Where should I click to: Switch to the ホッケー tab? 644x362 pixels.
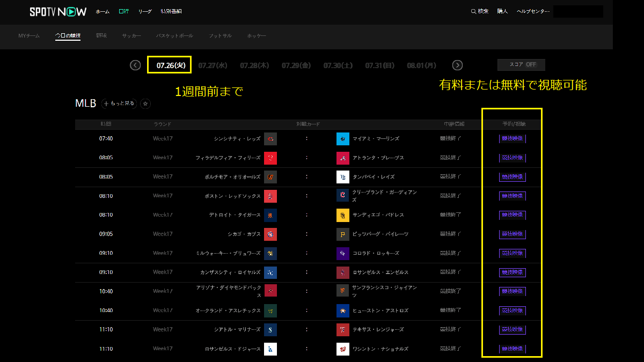pos(257,36)
